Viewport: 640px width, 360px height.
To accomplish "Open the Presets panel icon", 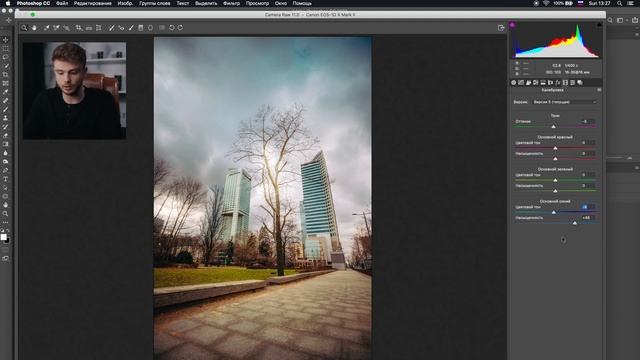I will pos(573,82).
